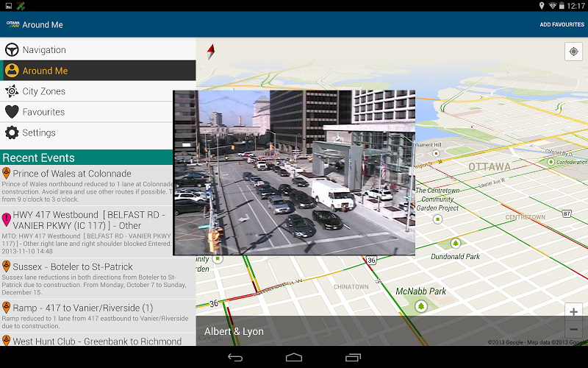Tap the Confederation Park tree marker
This screenshot has width=588, height=368.
coord(551,162)
